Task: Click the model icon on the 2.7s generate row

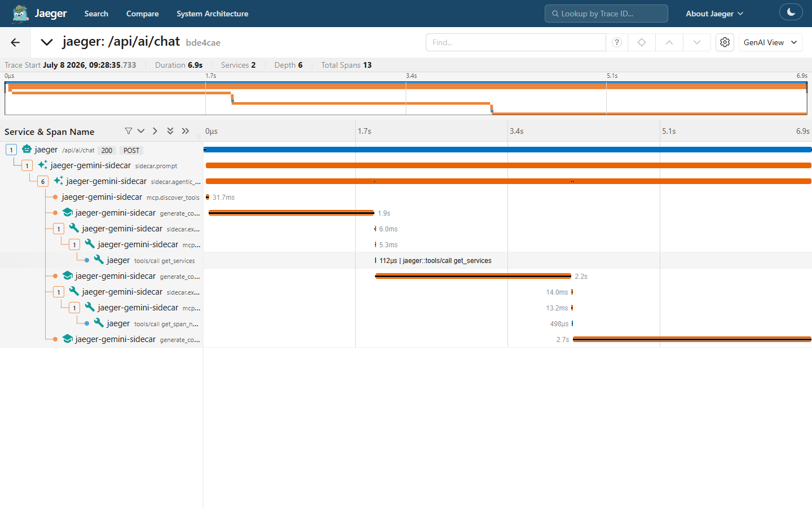Action: point(68,339)
